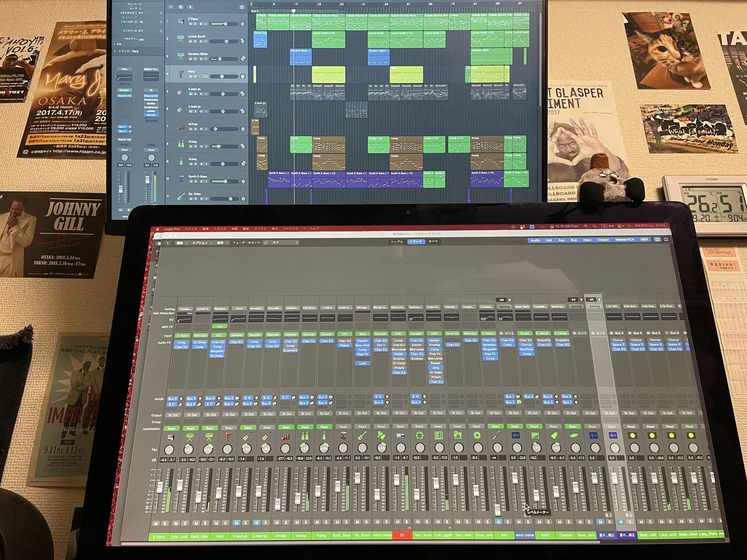Open the ミックス menu in the menu bar
This screenshot has width=747, height=560.
pos(260,229)
